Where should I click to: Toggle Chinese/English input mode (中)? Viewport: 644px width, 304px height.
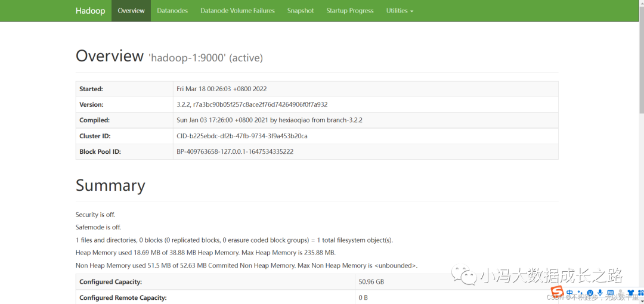coord(570,292)
